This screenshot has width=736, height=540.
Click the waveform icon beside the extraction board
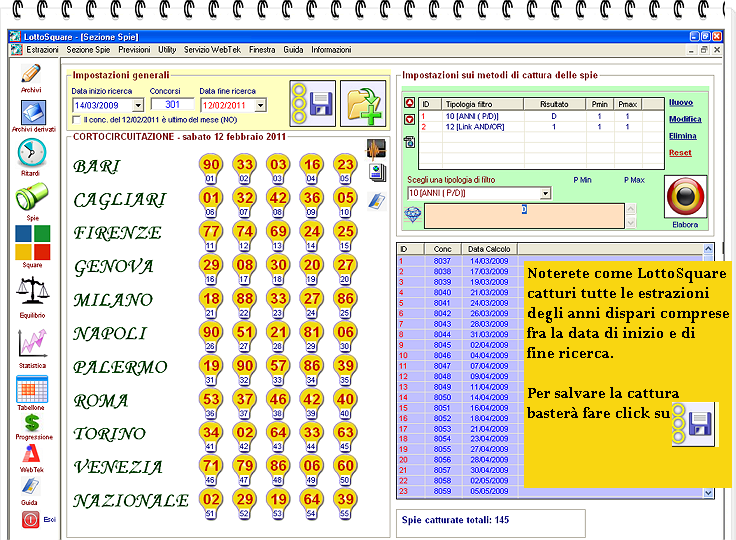[x=376, y=149]
